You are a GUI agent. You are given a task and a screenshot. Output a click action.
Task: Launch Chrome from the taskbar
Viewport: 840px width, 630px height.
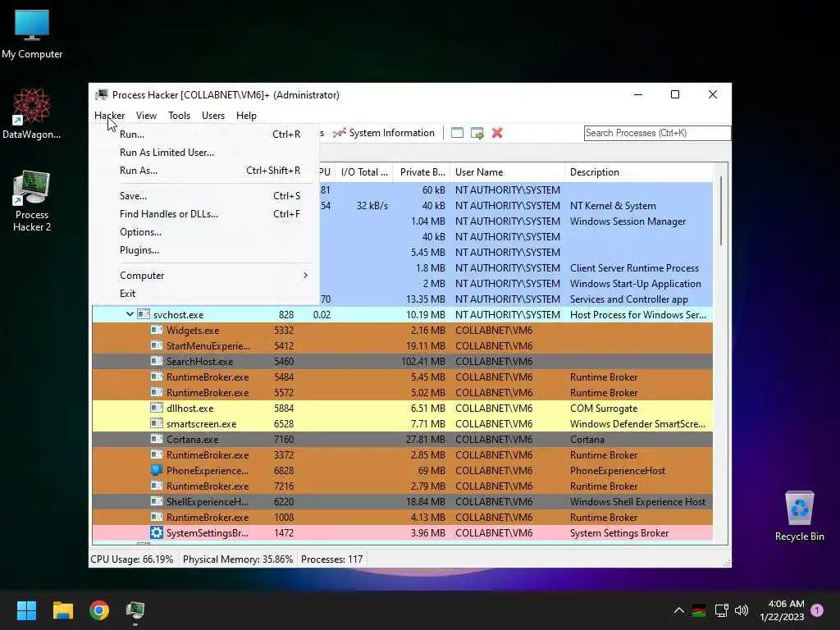(x=99, y=610)
